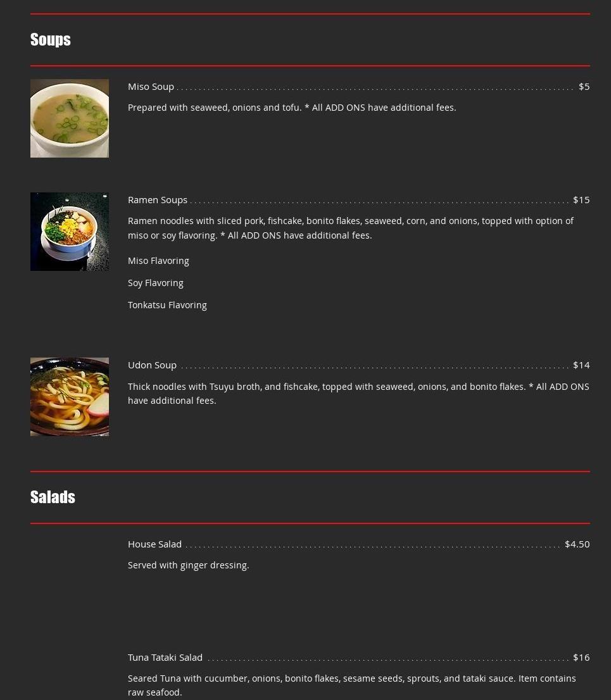This screenshot has width=611, height=700.
Task: Click the Udon Soup Tsuyu broth description
Action: coord(358,394)
